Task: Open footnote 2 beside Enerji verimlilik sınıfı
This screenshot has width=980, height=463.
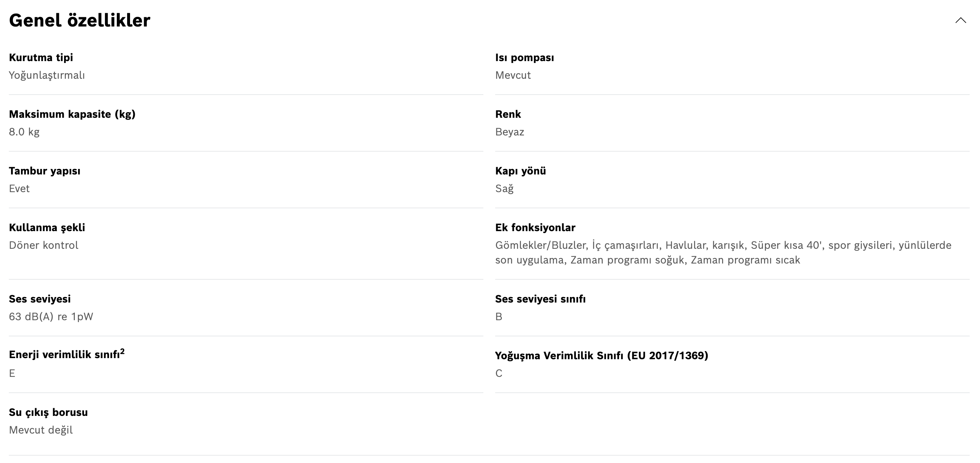Action: pyautogui.click(x=122, y=351)
